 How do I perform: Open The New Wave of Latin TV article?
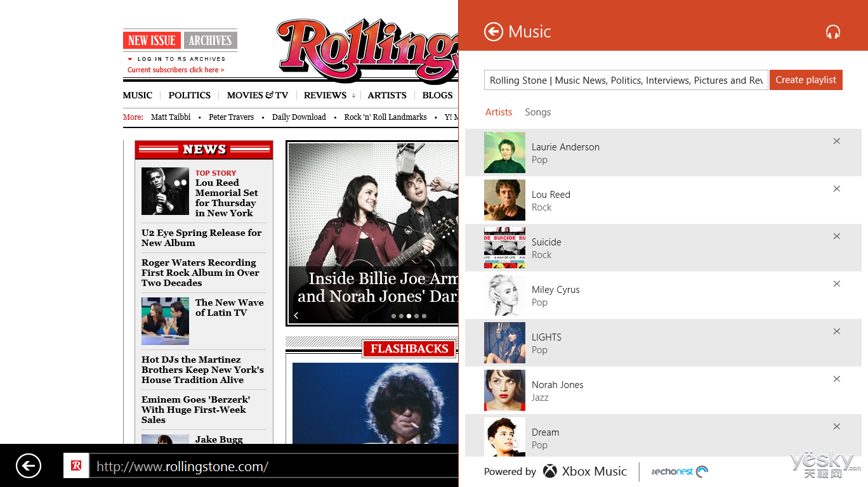(230, 308)
